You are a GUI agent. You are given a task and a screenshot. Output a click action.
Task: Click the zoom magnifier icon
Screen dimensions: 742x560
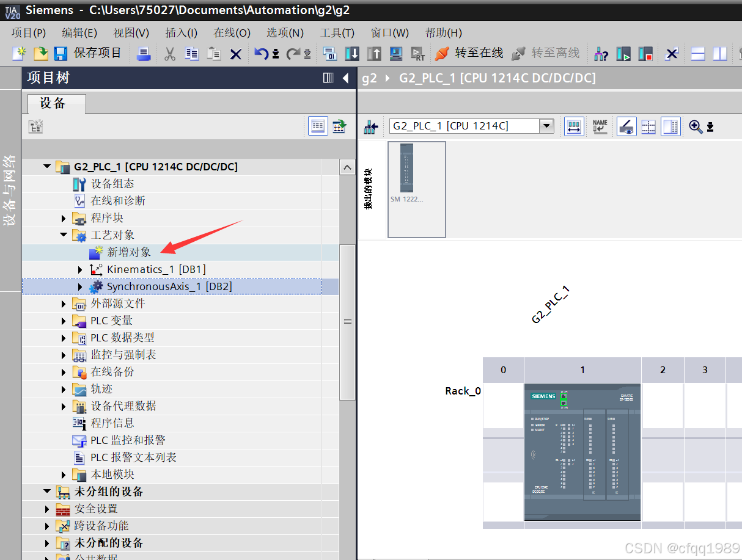(695, 126)
